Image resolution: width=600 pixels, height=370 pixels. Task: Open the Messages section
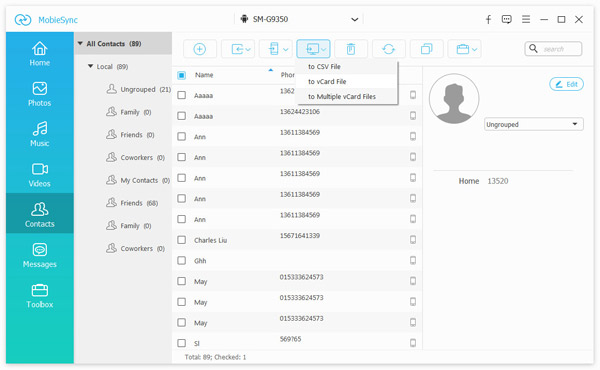(x=39, y=255)
